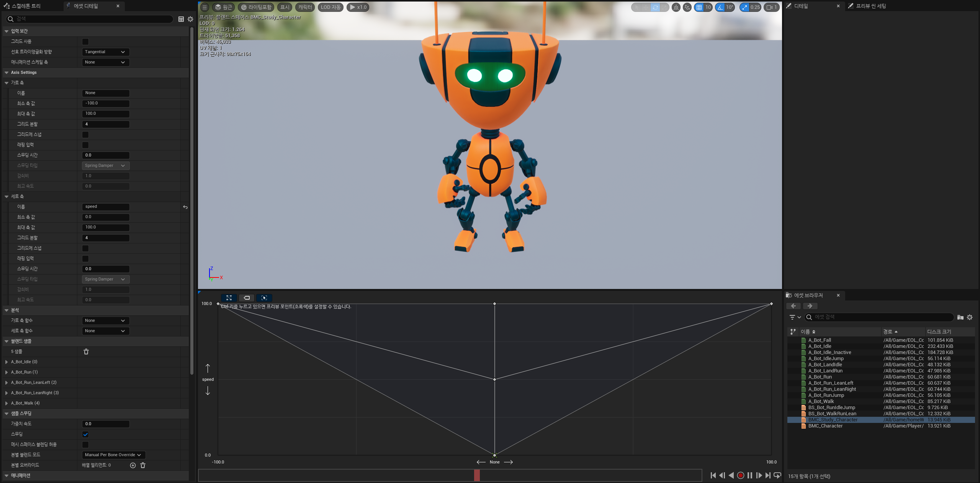The width and height of the screenshot is (980, 483).
Task: Toggle loop playback icon
Action: [777, 475]
